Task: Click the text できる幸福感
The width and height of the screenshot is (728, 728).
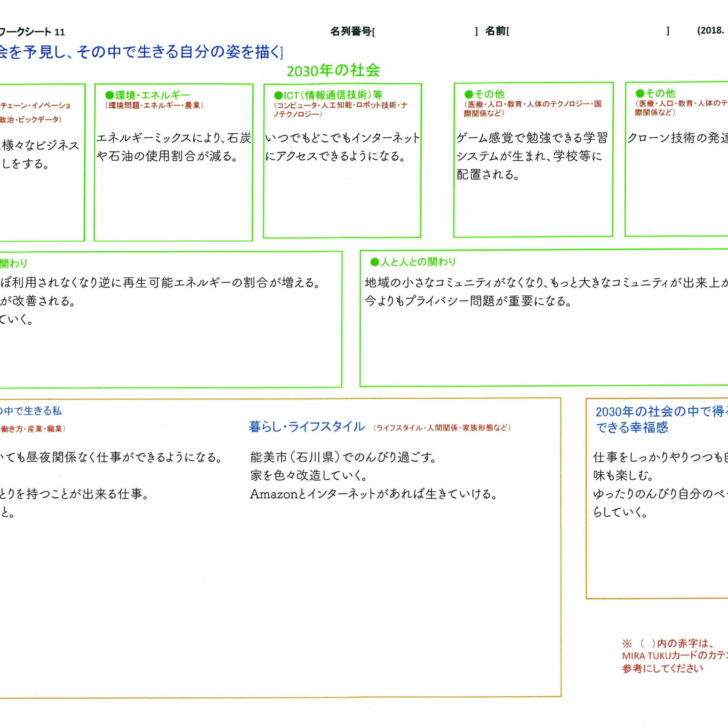Action: click(632, 428)
